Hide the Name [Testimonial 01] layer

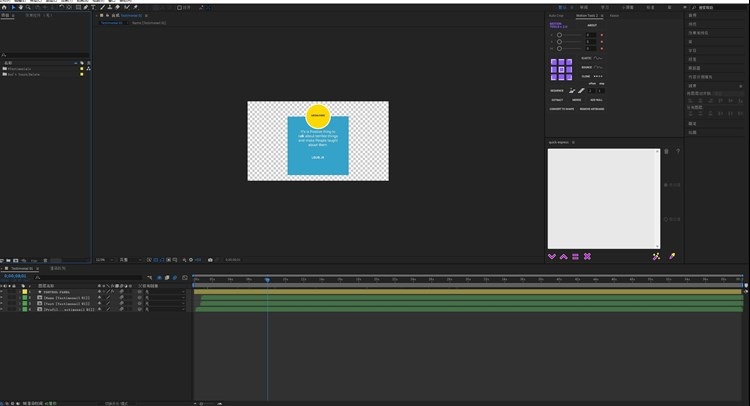tap(1, 297)
